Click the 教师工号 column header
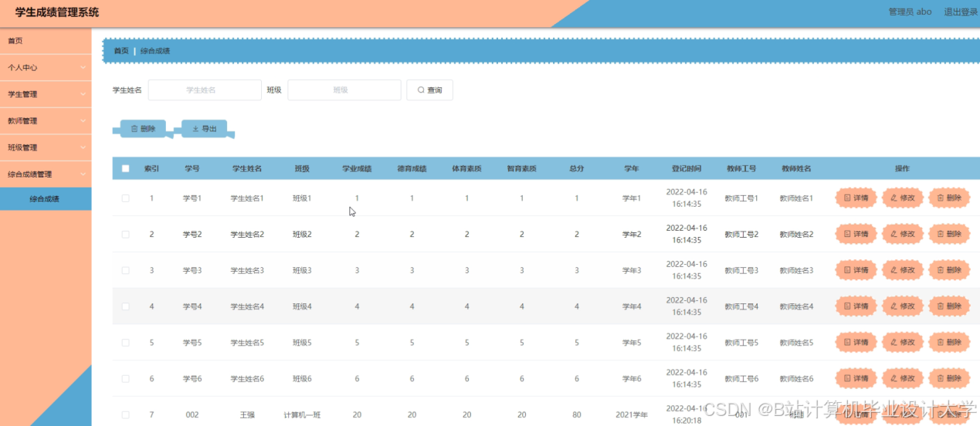980x426 pixels. (741, 168)
